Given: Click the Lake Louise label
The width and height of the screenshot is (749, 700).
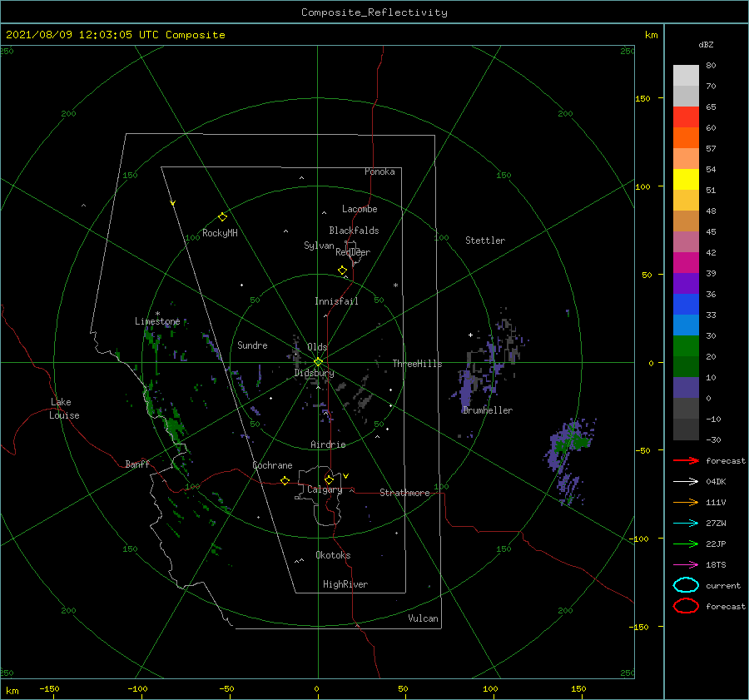Looking at the screenshot, I should pos(64,409).
